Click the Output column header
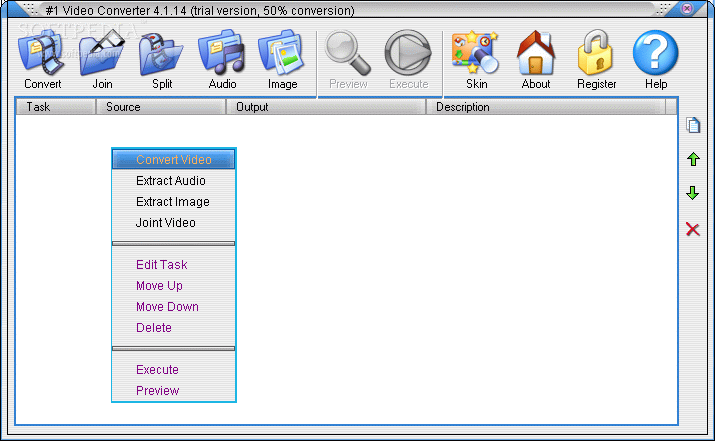Viewport: 715px width, 441px height. tap(326, 107)
